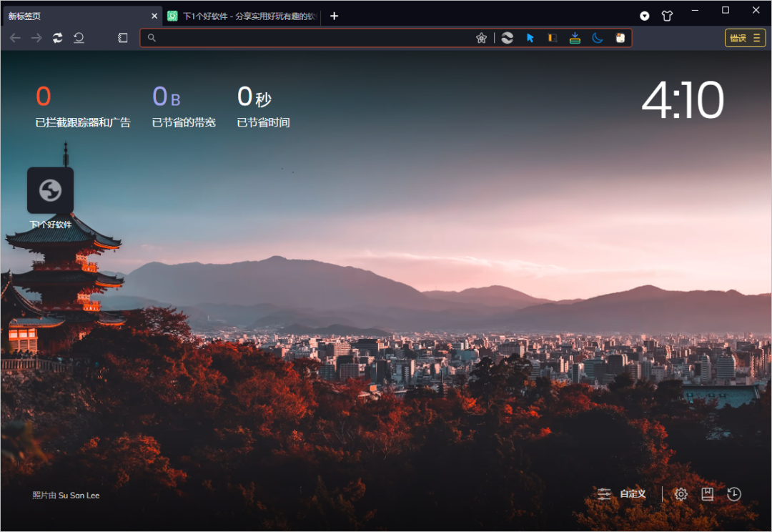This screenshot has width=772, height=532.
Task: Close the 新标签页 tab
Action: (x=154, y=16)
